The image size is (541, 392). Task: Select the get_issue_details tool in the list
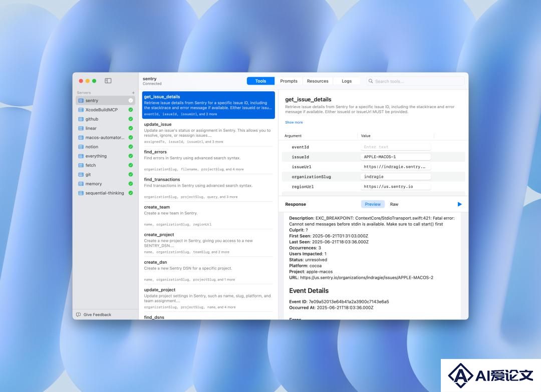point(208,105)
